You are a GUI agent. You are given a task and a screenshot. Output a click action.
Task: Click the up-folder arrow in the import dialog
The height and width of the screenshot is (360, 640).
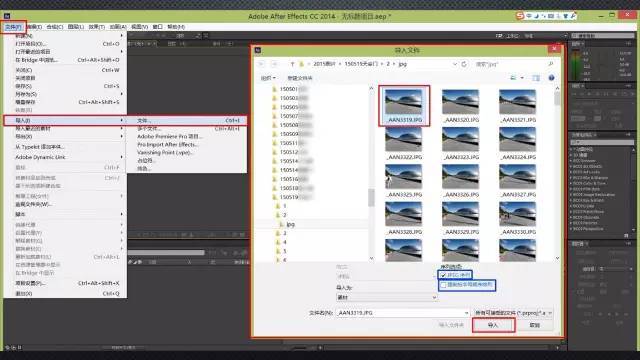pyautogui.click(x=292, y=64)
